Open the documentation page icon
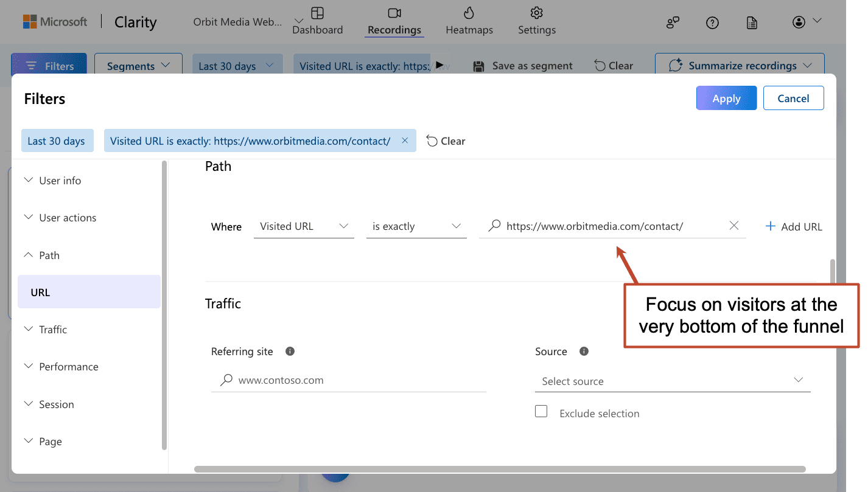This screenshot has width=868, height=492. (x=752, y=23)
